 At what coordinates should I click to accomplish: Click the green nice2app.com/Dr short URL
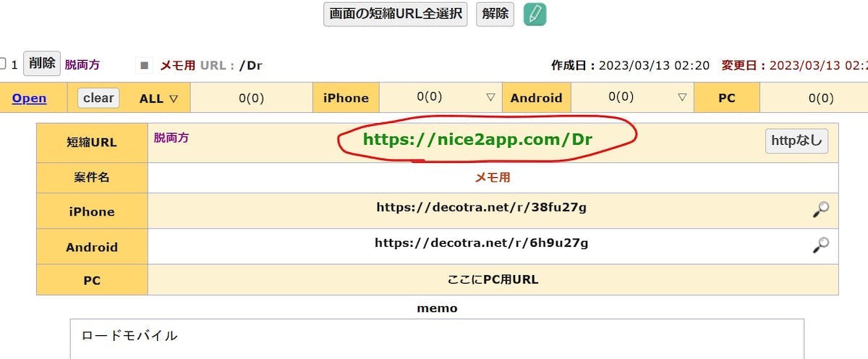click(x=477, y=140)
